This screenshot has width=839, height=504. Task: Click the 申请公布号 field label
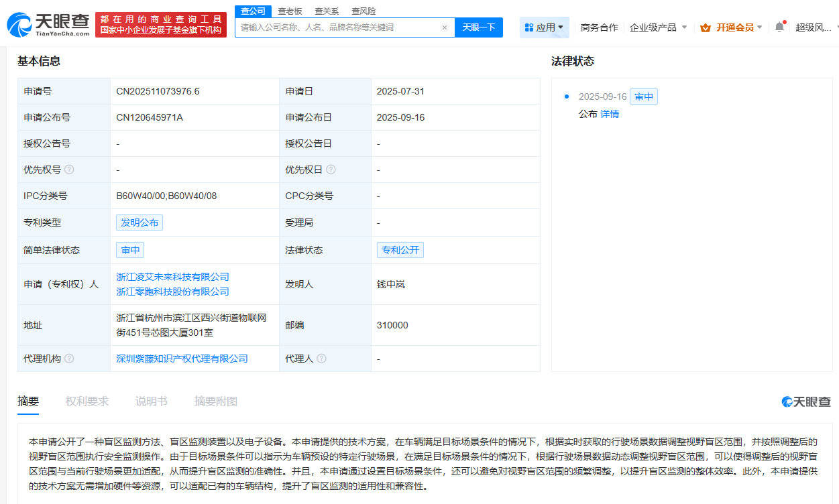coord(47,117)
